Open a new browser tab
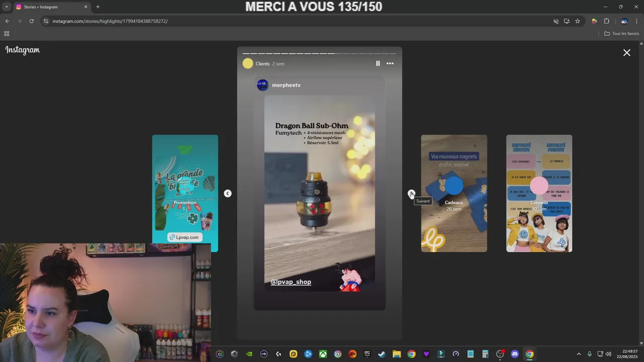 click(x=98, y=7)
